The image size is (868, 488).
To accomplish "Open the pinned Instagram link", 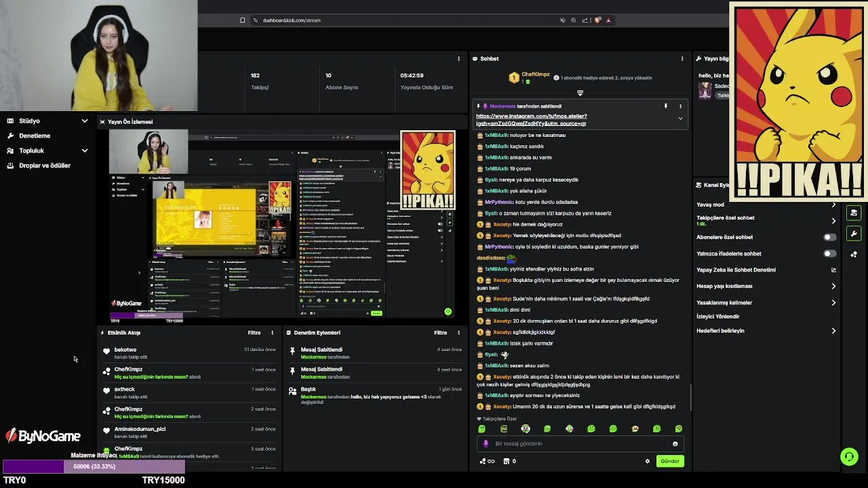I will coord(532,120).
